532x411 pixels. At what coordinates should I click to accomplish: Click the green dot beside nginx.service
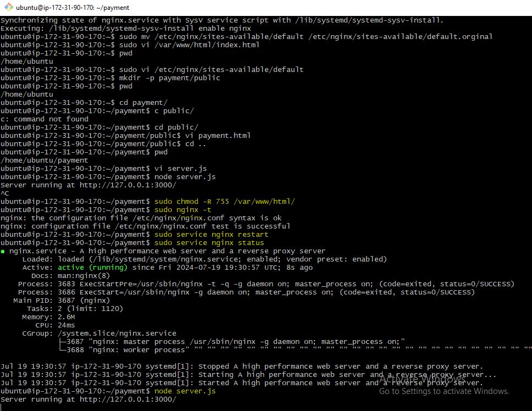[x=3, y=251]
